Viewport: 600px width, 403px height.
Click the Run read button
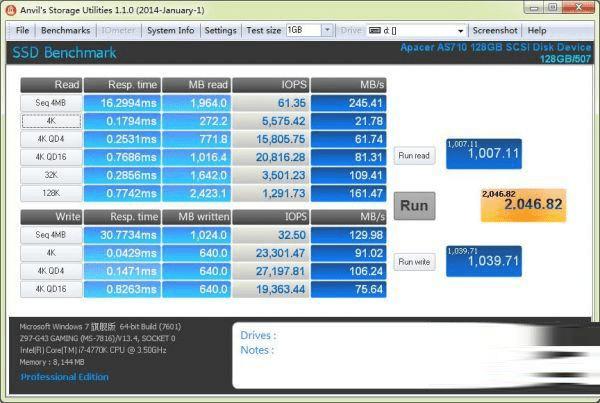(x=414, y=156)
